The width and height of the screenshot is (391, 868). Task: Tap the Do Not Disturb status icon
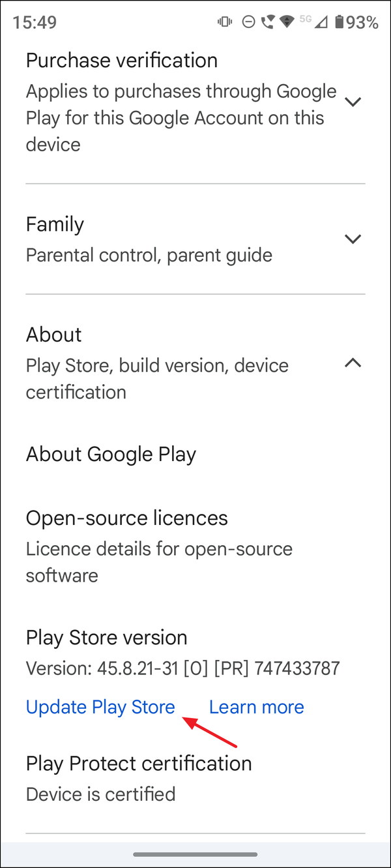click(x=248, y=22)
